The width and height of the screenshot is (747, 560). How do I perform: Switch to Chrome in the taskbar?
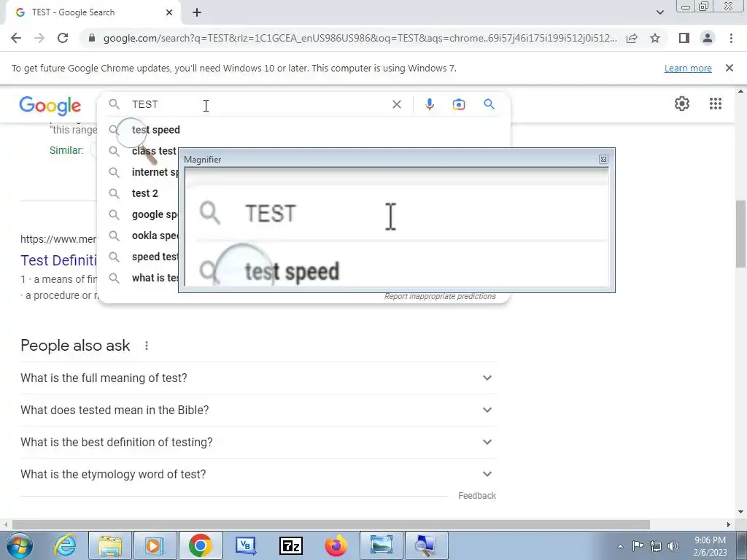[x=200, y=545]
